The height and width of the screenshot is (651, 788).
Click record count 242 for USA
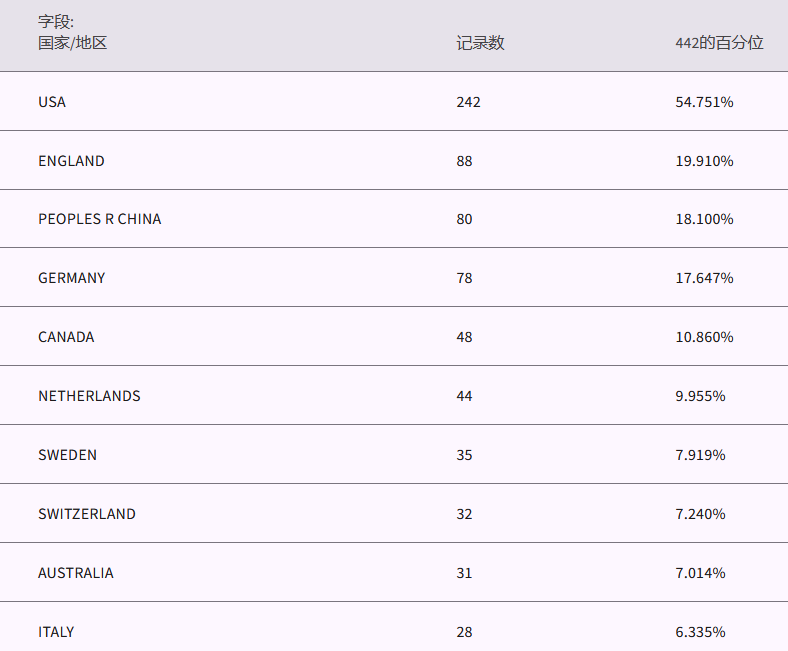(x=468, y=102)
